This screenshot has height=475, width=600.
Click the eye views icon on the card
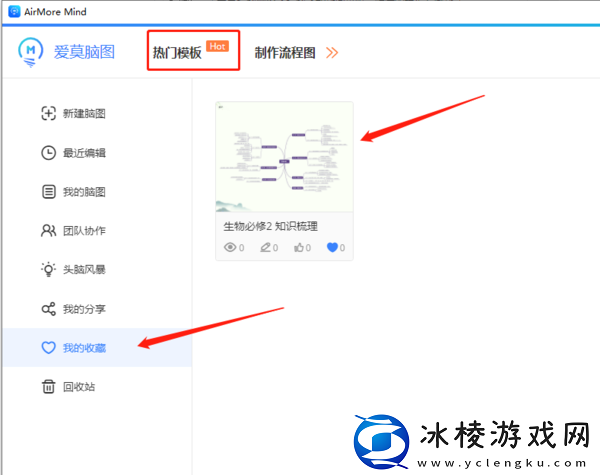click(x=230, y=247)
